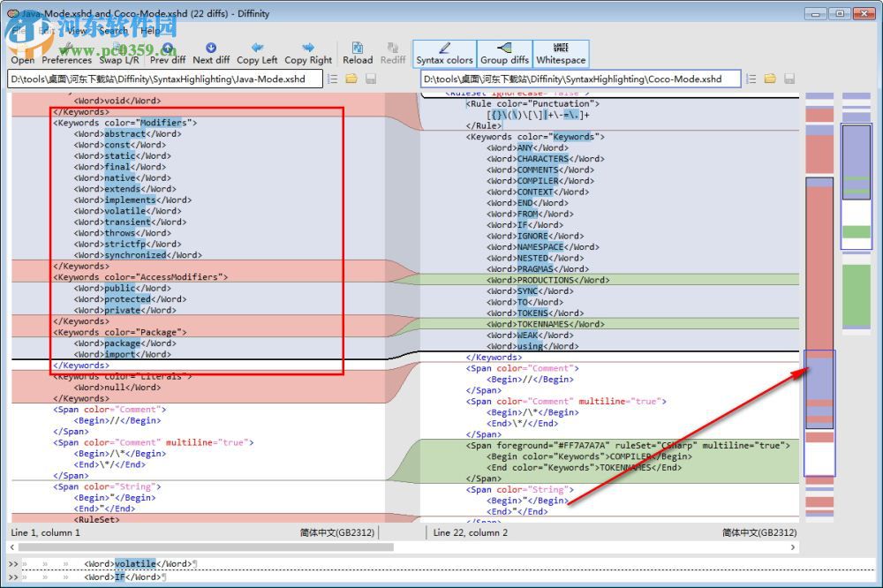The image size is (883, 588).
Task: Open the Help menu
Action: point(149,30)
